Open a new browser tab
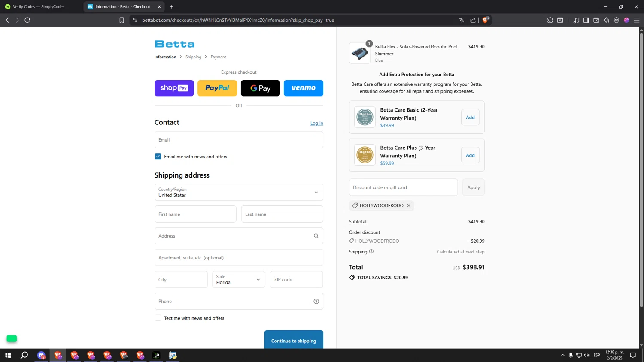Screen dimensions: 644x362 (x=172, y=7)
